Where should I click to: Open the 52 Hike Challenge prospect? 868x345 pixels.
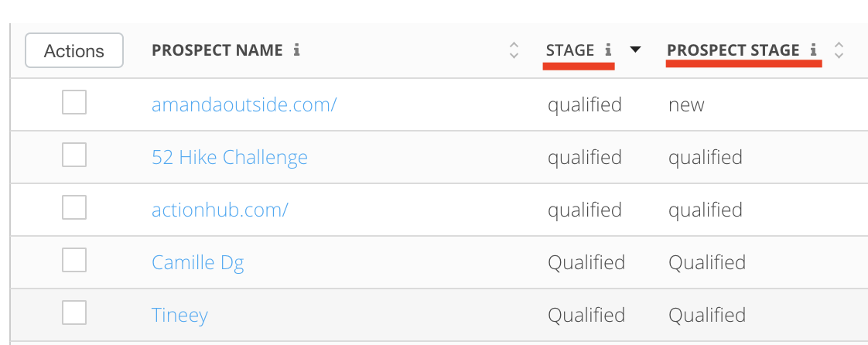pyautogui.click(x=230, y=158)
